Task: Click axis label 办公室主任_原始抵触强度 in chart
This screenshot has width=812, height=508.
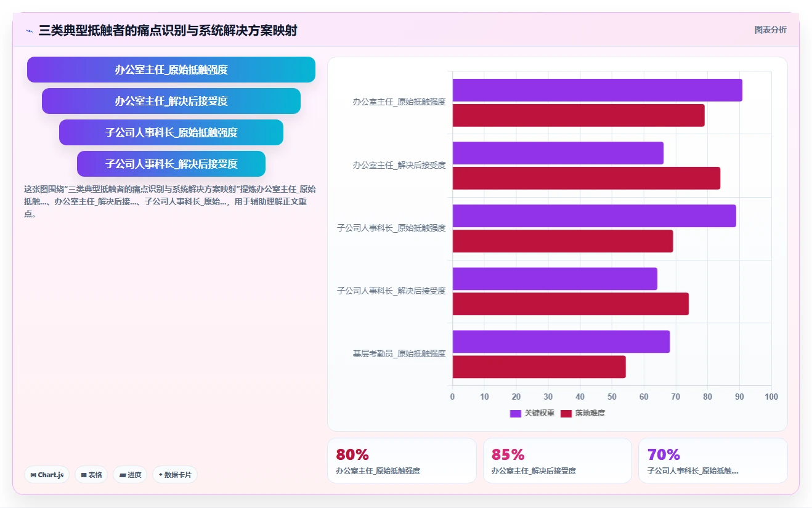Action: coord(399,102)
